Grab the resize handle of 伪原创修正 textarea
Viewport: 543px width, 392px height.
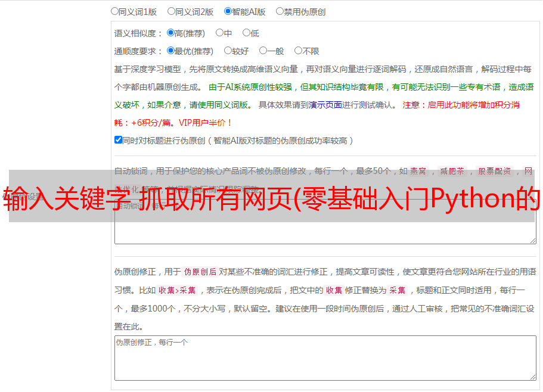533,377
